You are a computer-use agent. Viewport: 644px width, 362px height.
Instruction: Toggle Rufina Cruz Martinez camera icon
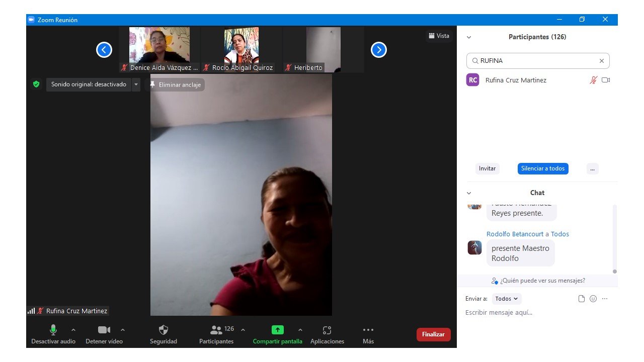pyautogui.click(x=606, y=80)
